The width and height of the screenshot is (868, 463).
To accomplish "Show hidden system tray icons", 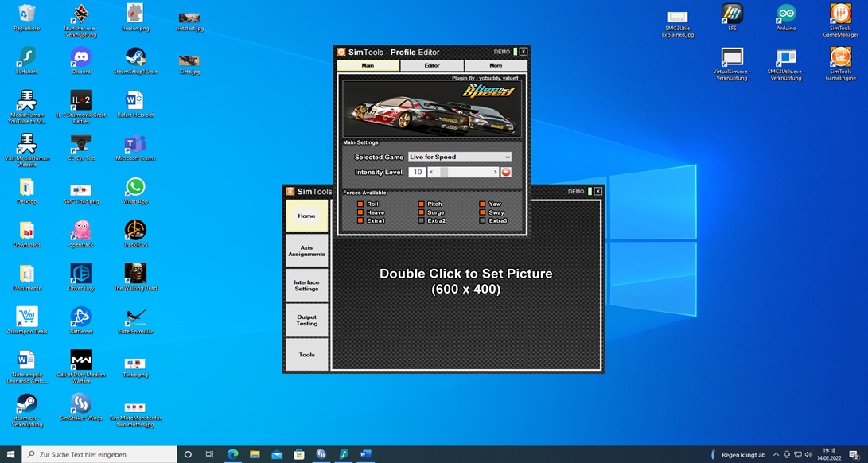I will [776, 455].
